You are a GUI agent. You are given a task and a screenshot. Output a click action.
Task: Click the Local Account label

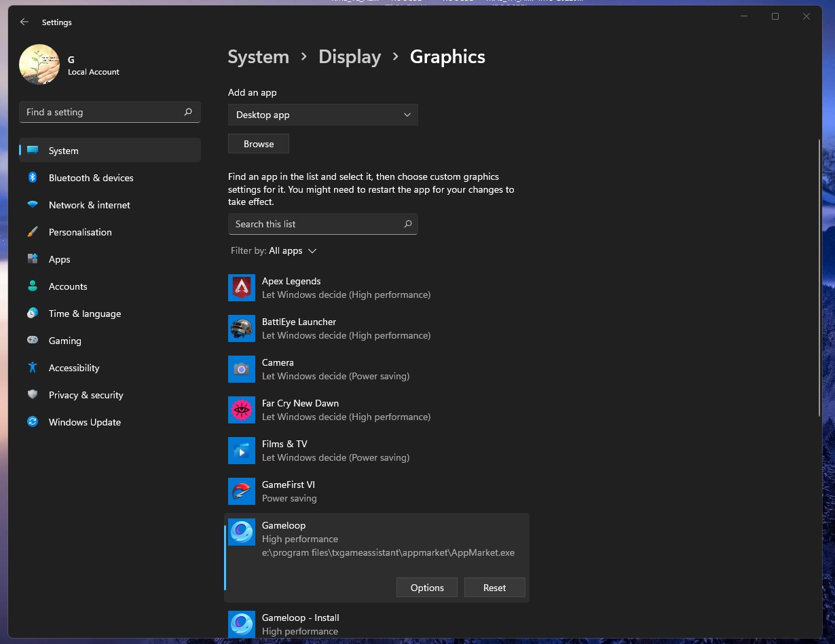[x=94, y=72]
